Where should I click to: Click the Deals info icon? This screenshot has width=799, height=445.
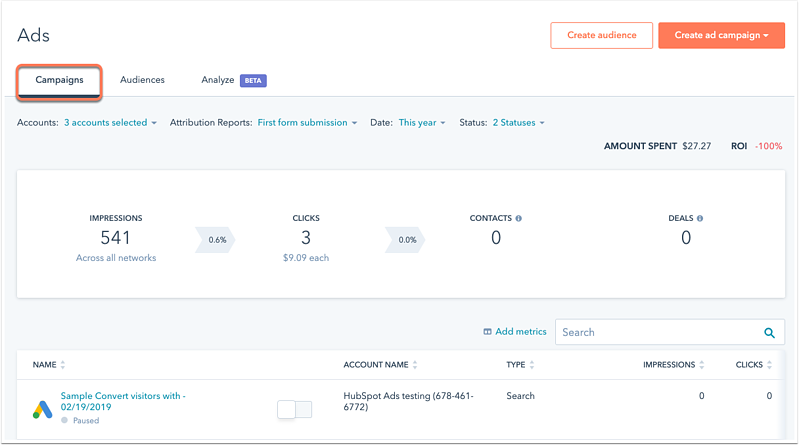pos(700,218)
